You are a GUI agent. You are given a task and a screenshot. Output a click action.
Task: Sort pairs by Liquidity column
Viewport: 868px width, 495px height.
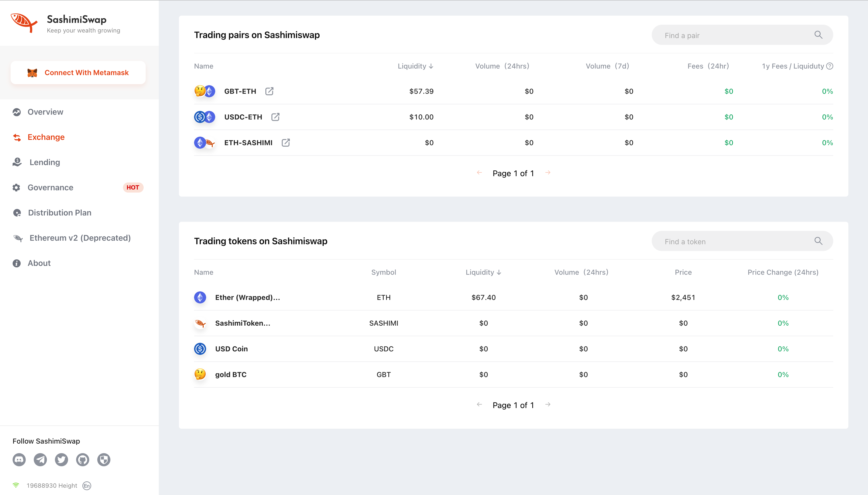(415, 66)
